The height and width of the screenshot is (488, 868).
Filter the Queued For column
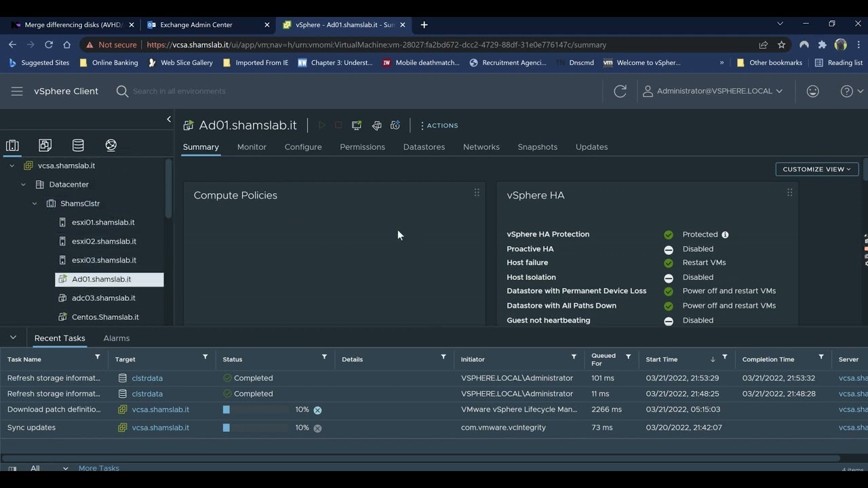[x=628, y=357]
